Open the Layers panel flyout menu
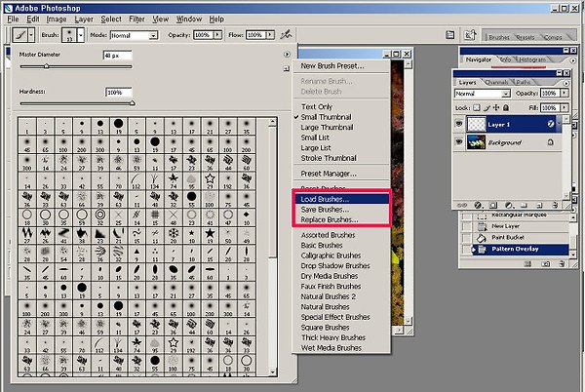The height and width of the screenshot is (392, 585). pos(566,83)
